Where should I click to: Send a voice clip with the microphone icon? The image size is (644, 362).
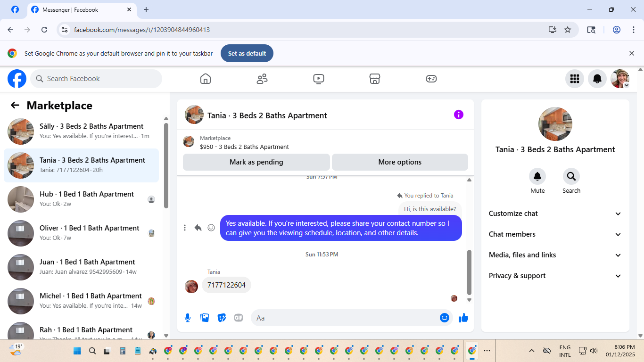coord(188,318)
